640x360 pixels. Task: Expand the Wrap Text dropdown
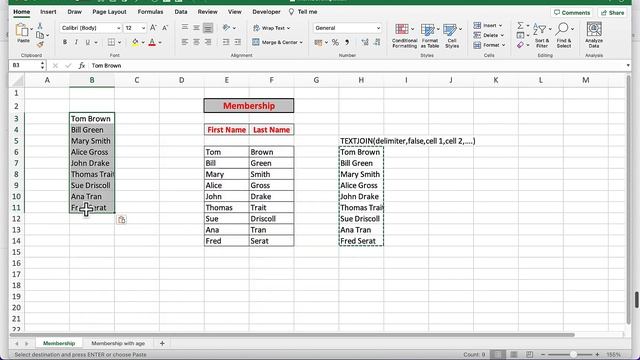tap(289, 28)
